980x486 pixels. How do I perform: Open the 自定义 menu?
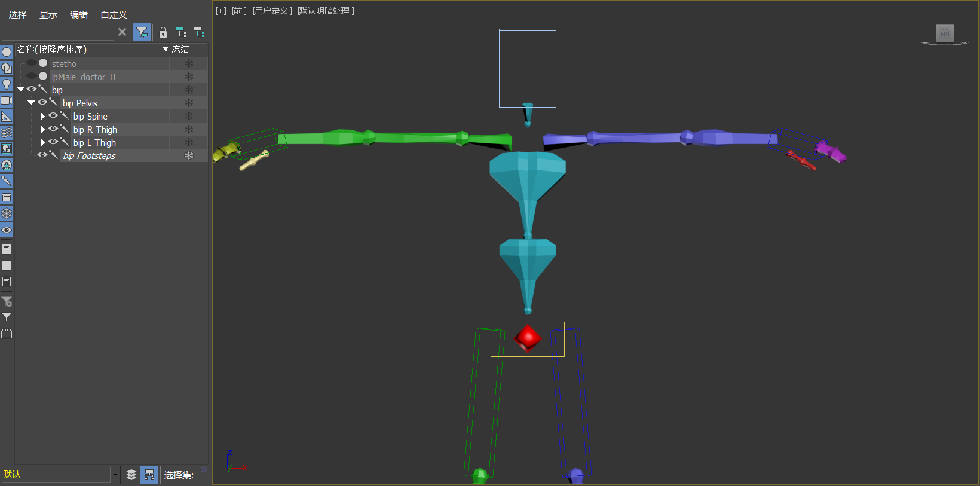[114, 14]
